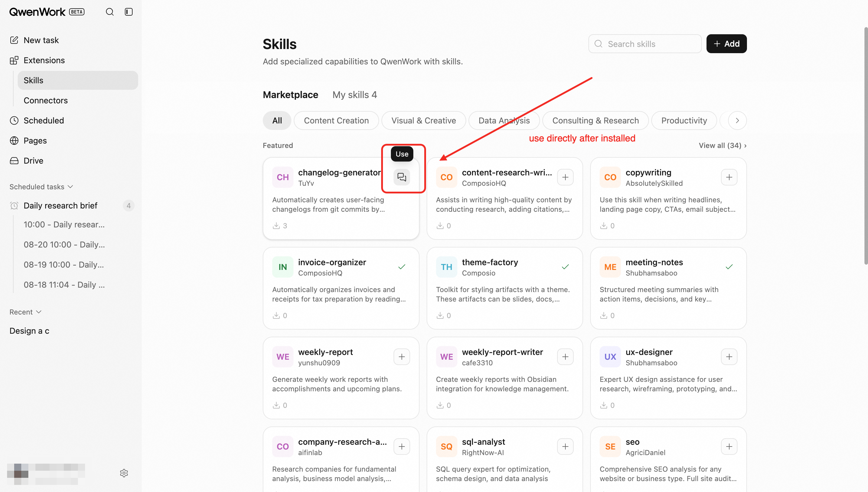Collapse the Scheduled tasks section
Screen dimensions: 868x492
pos(41,187)
